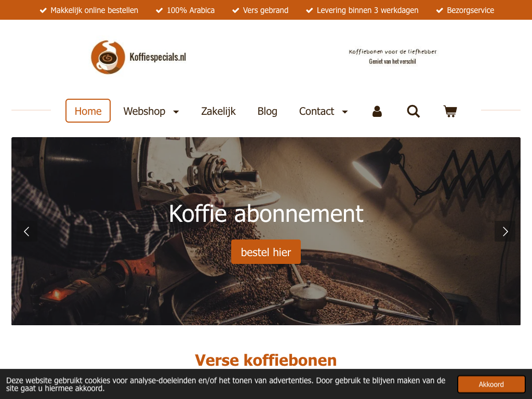The image size is (532, 399).
Task: Click checkmark beside Bezorgservice
Action: 440,10
